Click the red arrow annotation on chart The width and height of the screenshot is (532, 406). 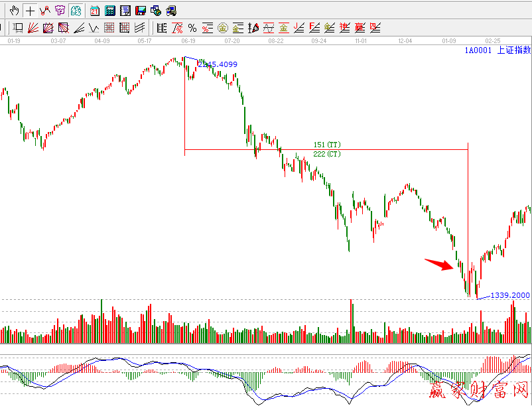pos(438,265)
